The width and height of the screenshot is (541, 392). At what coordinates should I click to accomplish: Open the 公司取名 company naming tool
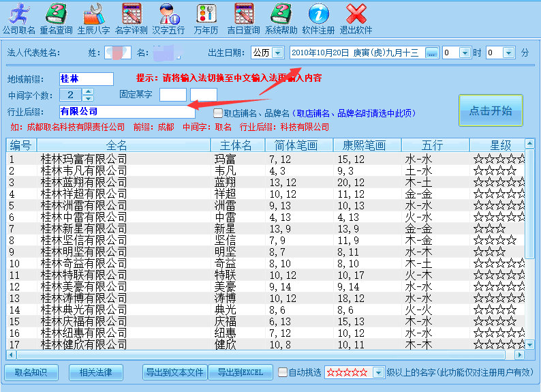click(18, 18)
